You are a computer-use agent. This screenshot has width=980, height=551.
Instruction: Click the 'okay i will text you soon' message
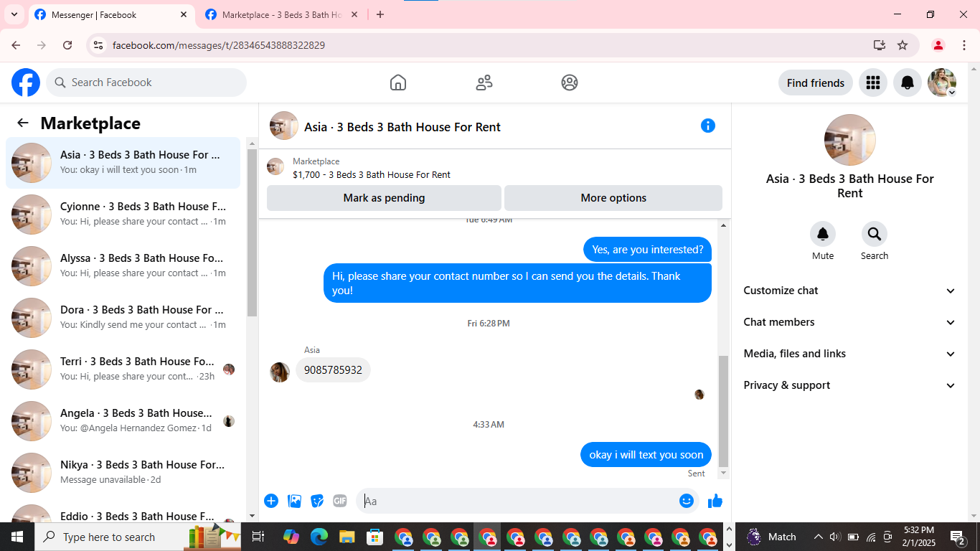click(646, 455)
